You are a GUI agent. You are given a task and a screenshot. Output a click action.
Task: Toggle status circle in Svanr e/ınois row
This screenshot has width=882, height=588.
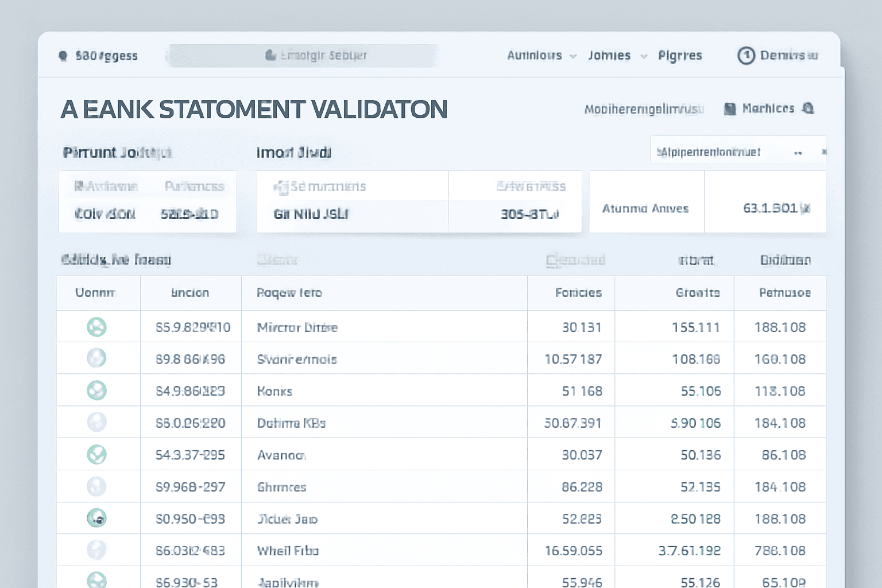(96, 358)
